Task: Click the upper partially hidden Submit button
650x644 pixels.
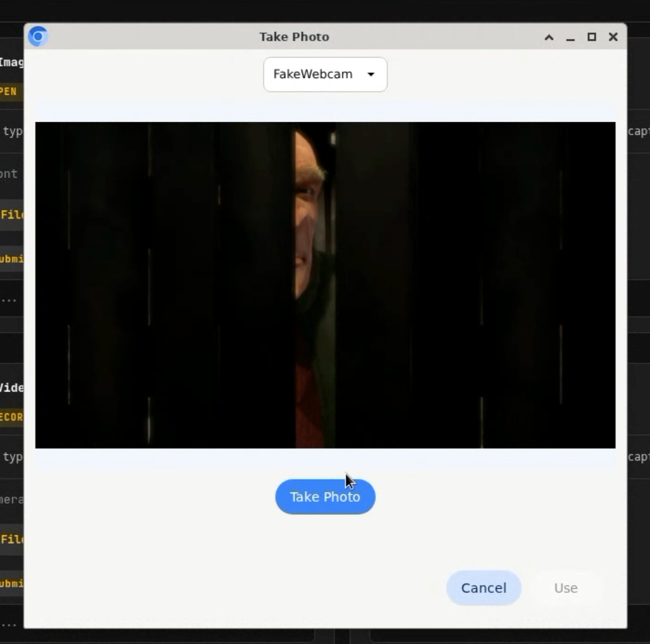Action: coord(11,259)
